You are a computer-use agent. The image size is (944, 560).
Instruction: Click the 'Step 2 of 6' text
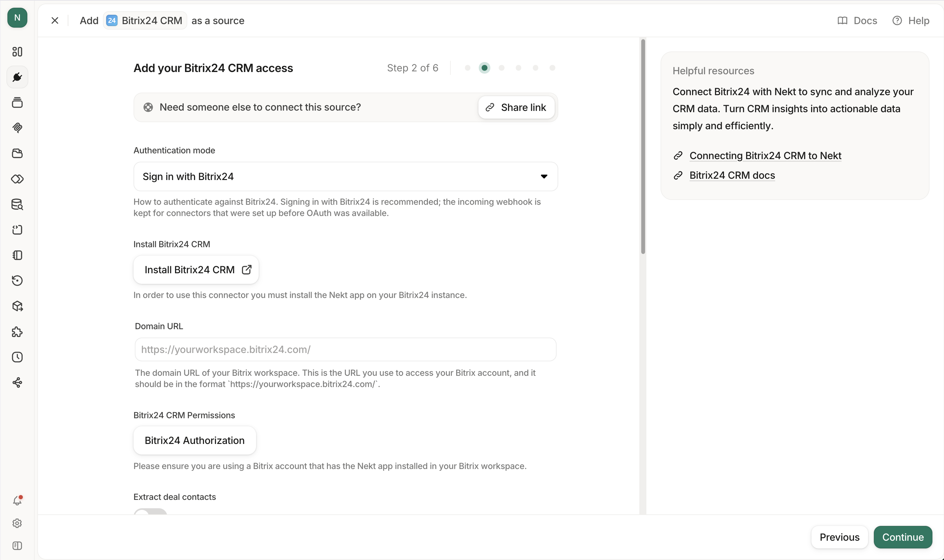pos(413,68)
